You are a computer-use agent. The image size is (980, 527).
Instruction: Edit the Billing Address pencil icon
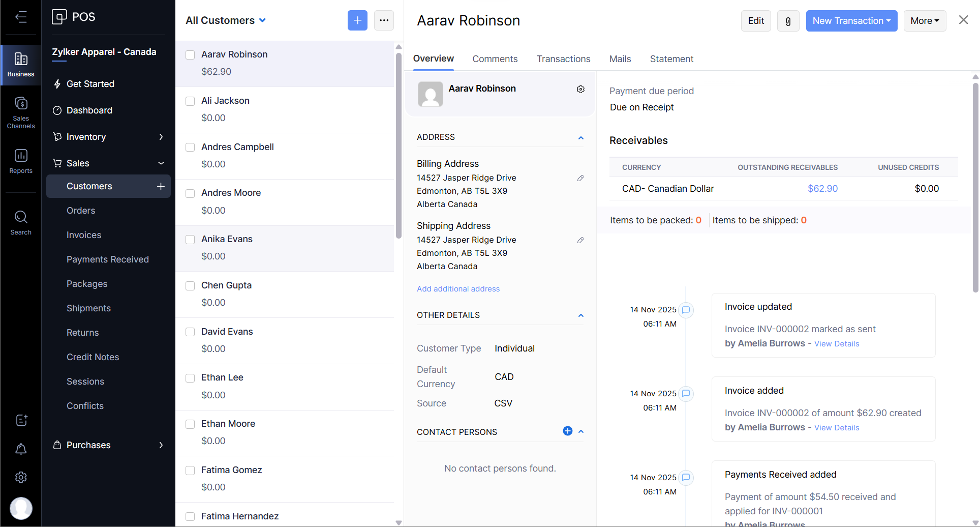tap(580, 178)
